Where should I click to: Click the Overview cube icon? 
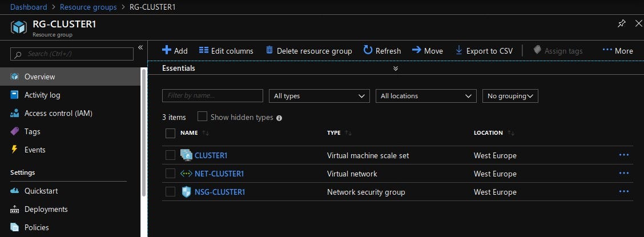click(x=15, y=77)
